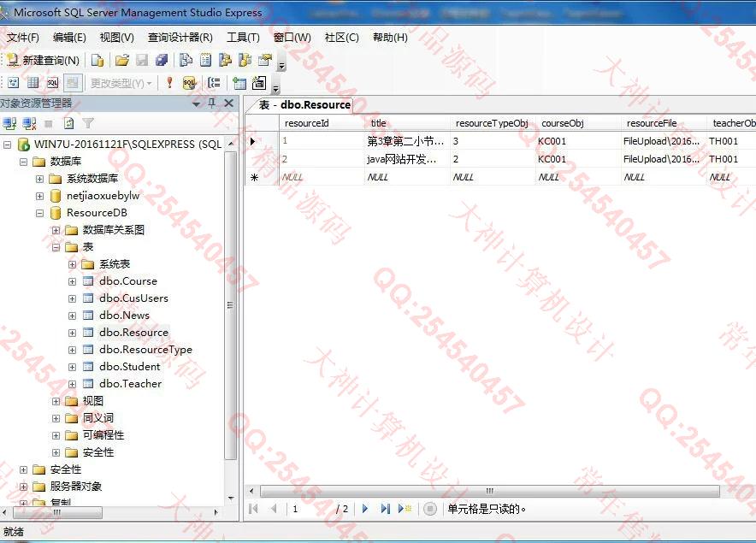Show the Diagram pane icon

pos(13,83)
